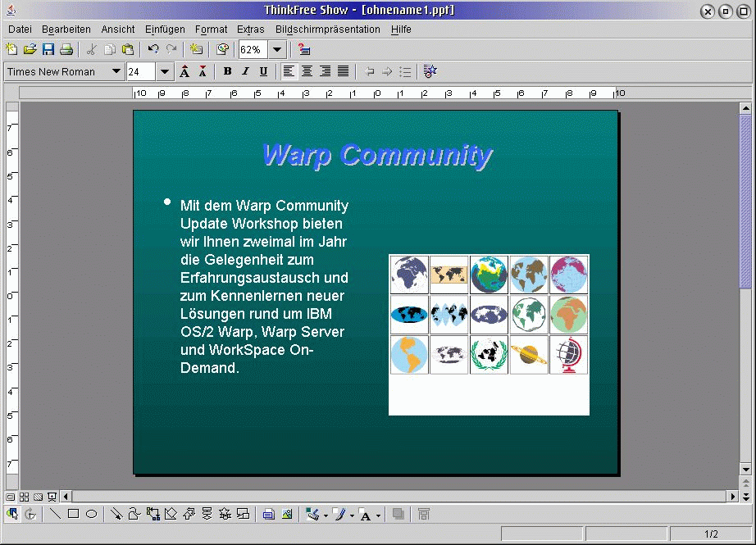Viewport: 756px width, 545px height.
Task: Undo the last action
Action: [153, 49]
